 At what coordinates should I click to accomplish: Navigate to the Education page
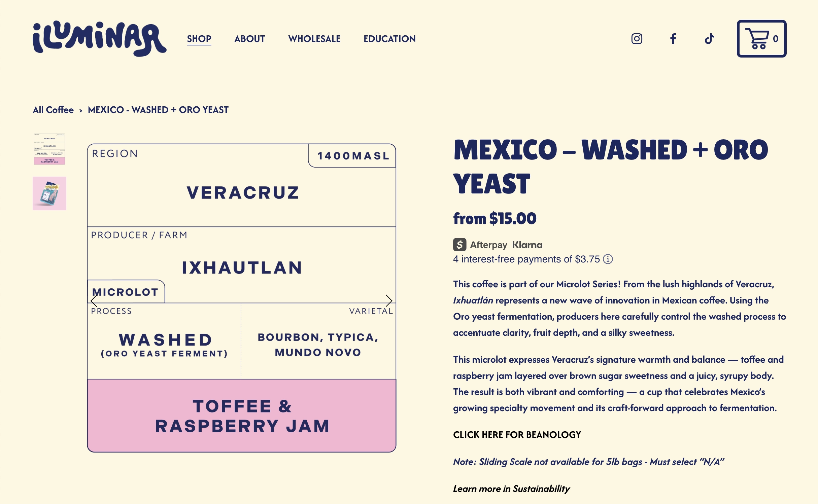coord(389,39)
